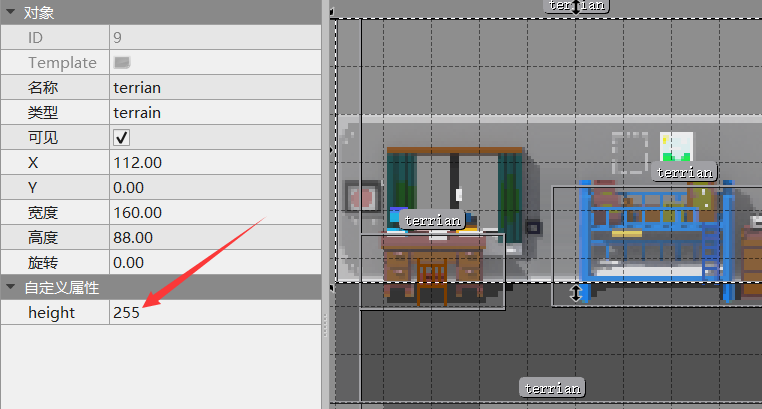
Task: Click the green and white poster above bed
Action: coord(676,146)
